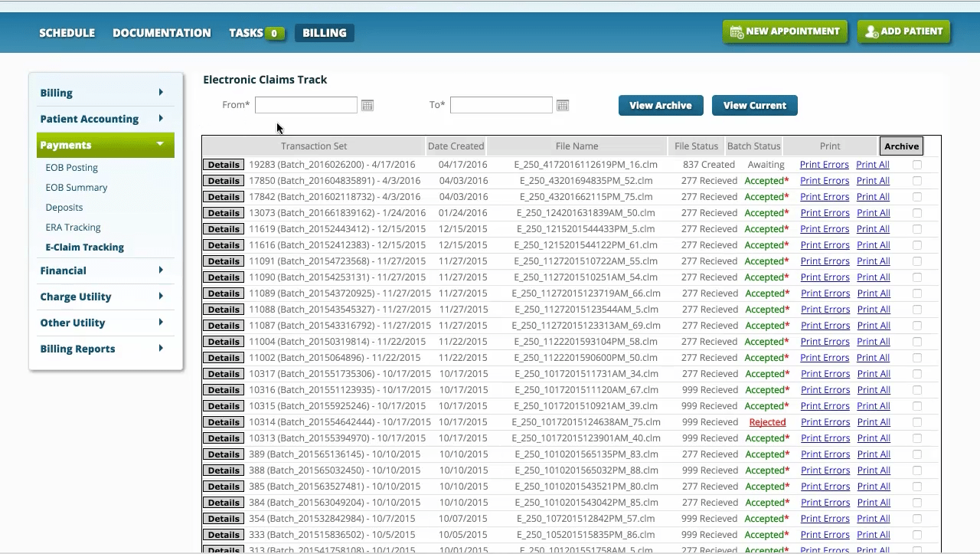Click Print Errors for batch 11616

[x=825, y=245]
